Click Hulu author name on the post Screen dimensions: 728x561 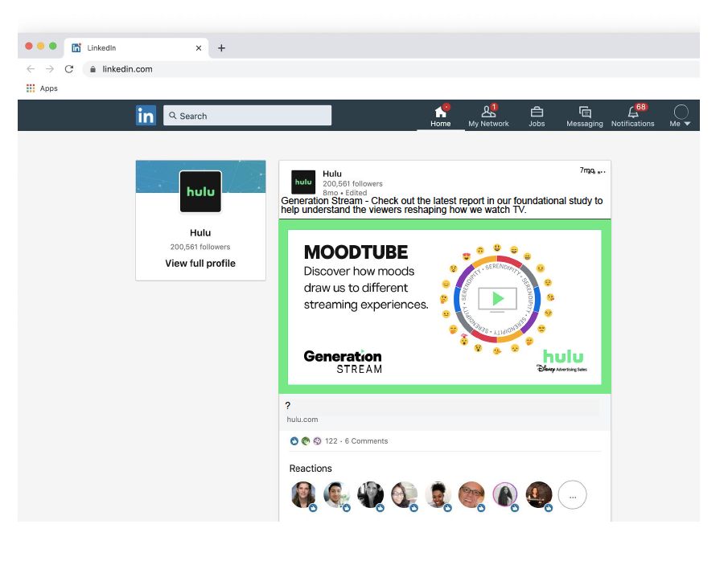pyautogui.click(x=332, y=174)
